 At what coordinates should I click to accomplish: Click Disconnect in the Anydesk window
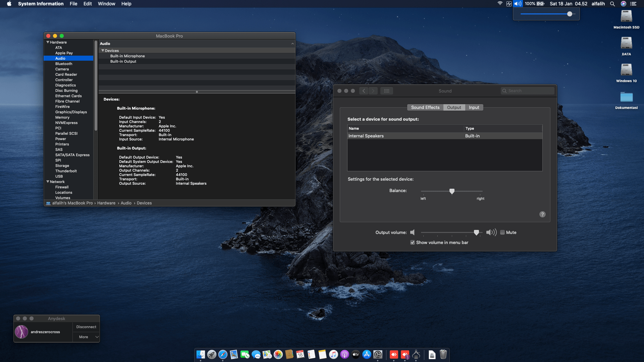pyautogui.click(x=86, y=327)
